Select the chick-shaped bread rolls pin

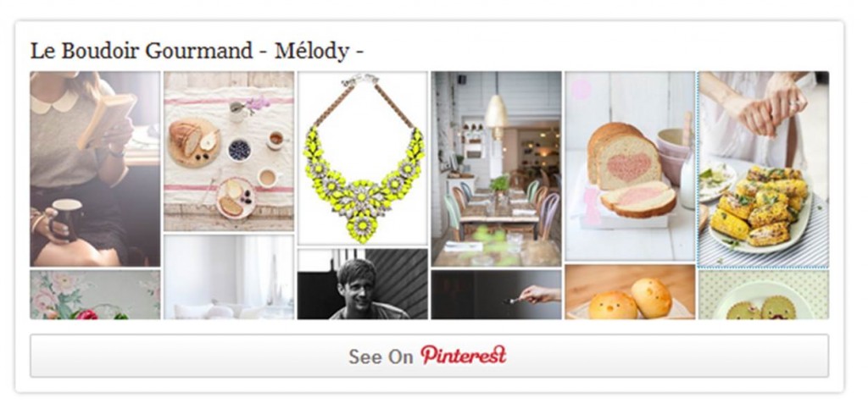tap(630, 292)
